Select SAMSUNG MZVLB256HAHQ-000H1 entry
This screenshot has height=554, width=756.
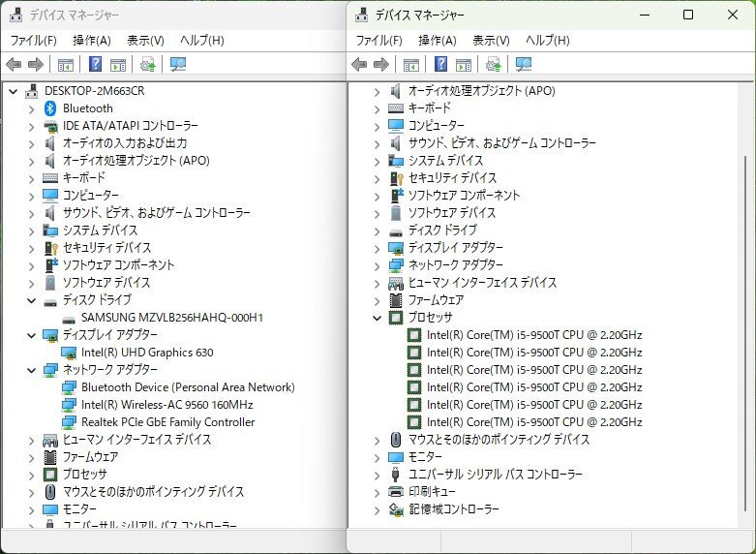click(x=172, y=318)
